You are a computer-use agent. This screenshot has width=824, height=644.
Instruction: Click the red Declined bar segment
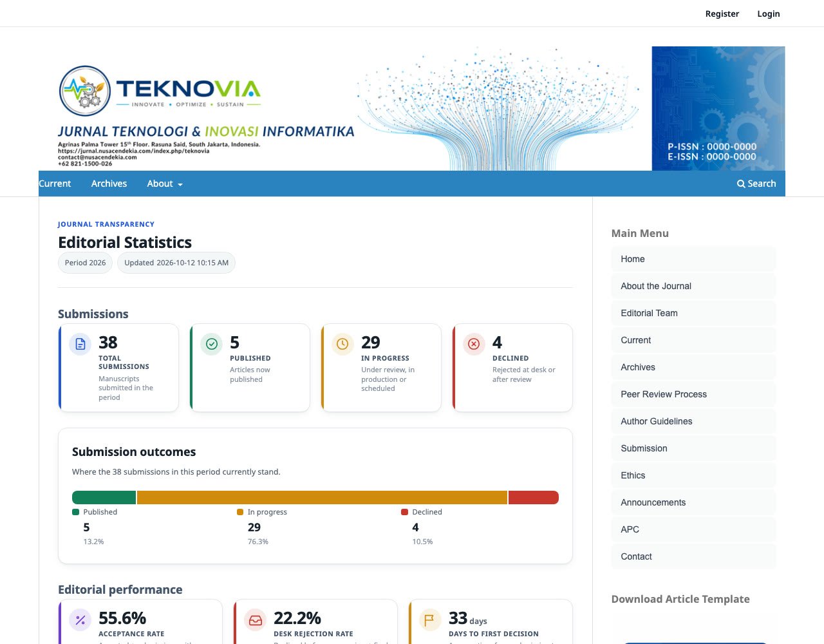(x=534, y=497)
